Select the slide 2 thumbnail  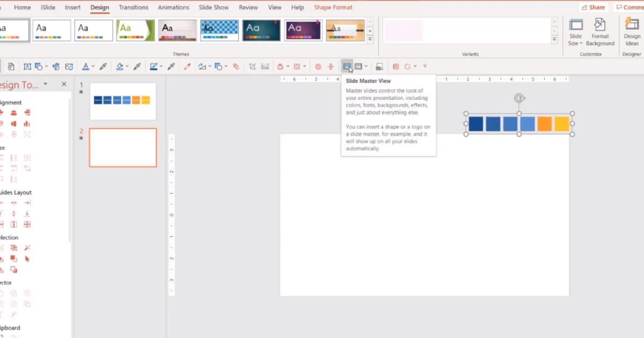click(122, 147)
